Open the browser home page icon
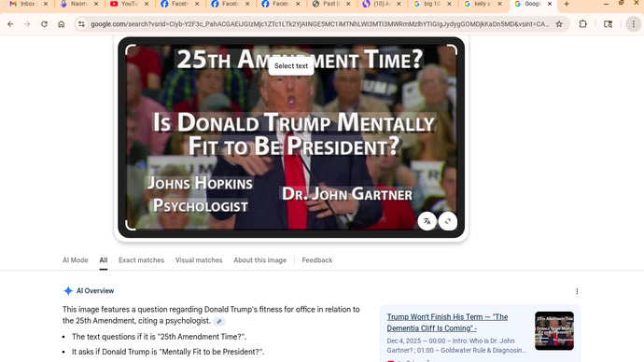The width and height of the screenshot is (644, 362). click(x=62, y=24)
